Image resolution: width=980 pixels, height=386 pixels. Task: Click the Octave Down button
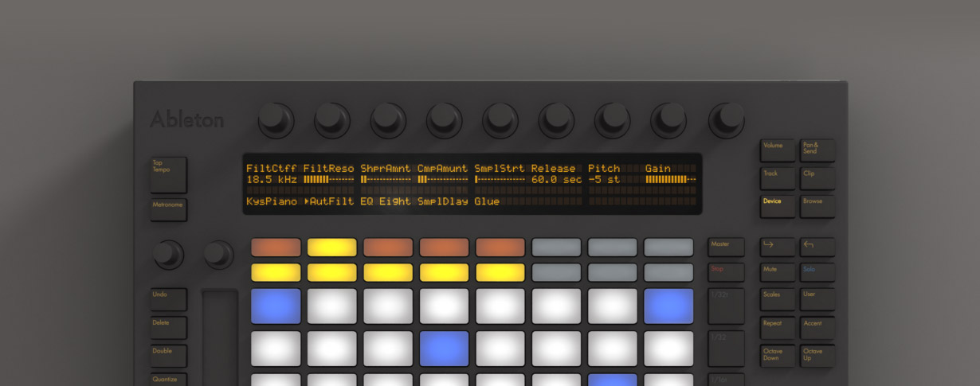tap(778, 356)
